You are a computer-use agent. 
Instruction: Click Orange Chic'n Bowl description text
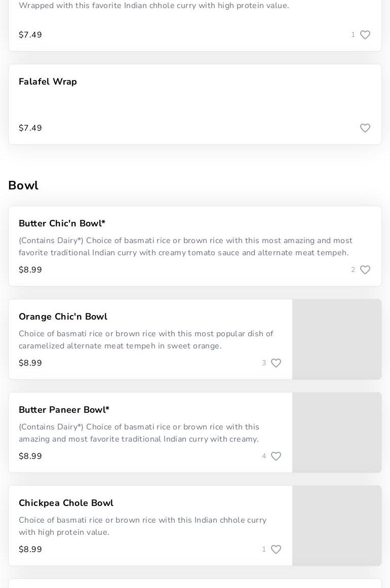coord(146,340)
